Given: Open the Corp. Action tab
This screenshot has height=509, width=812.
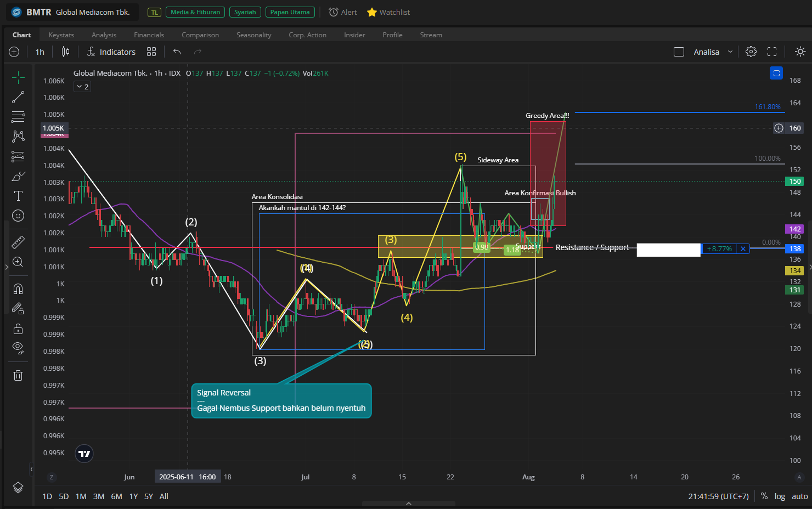Looking at the screenshot, I should [308, 35].
